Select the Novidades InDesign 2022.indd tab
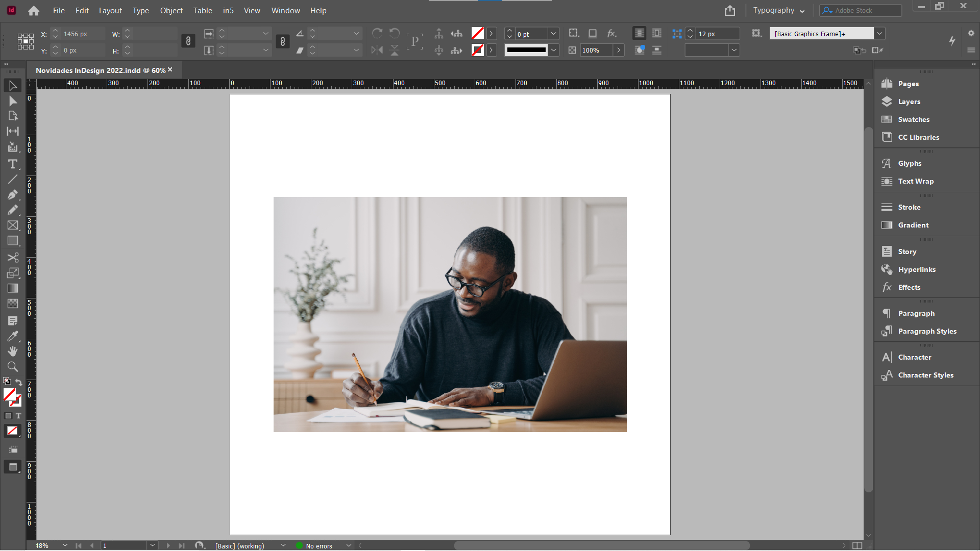 pyautogui.click(x=104, y=70)
